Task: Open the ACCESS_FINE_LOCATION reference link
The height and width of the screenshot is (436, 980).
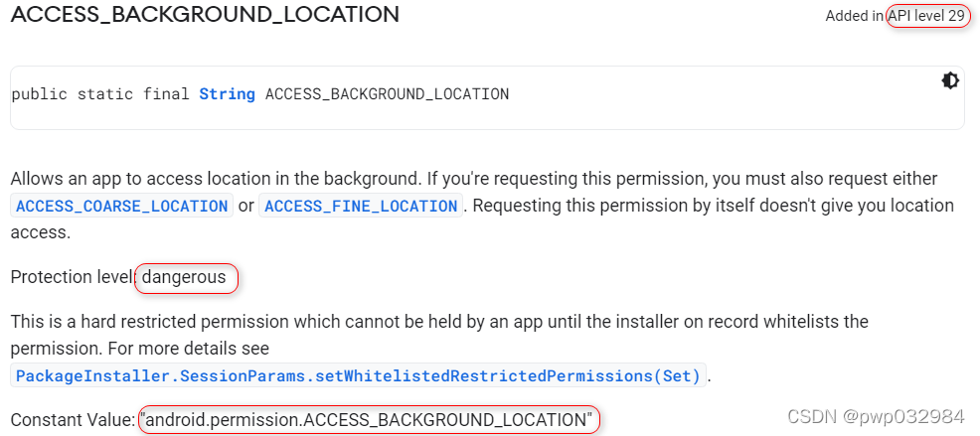Action: coord(361,207)
